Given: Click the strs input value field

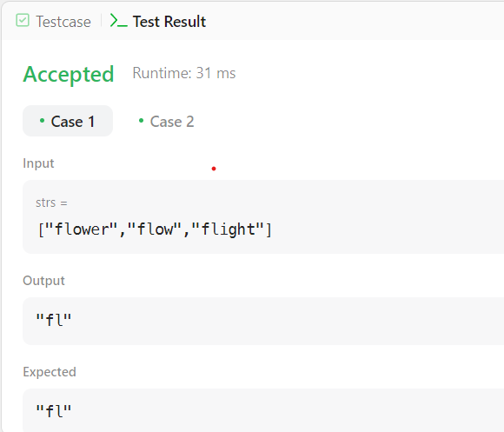Looking at the screenshot, I should click(x=263, y=217).
